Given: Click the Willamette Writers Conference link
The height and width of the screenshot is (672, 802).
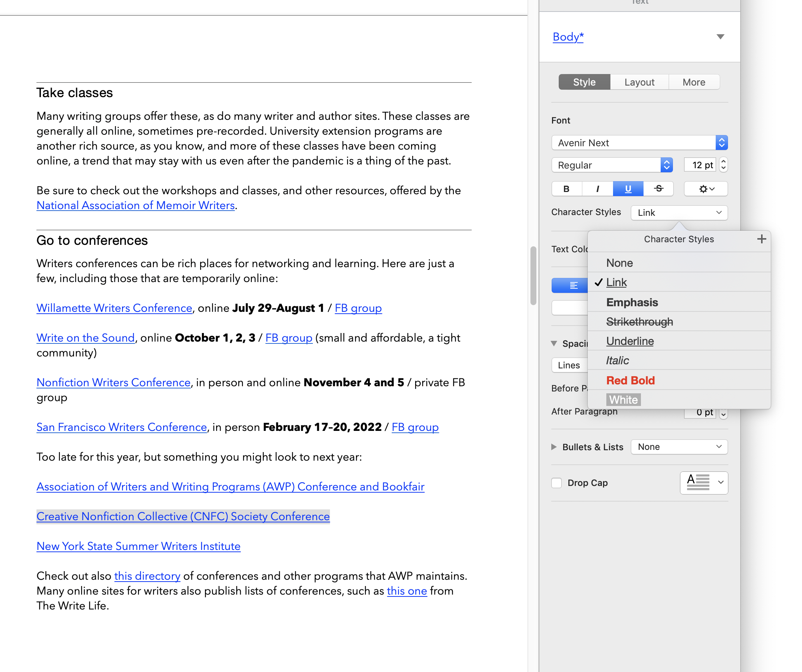Looking at the screenshot, I should pyautogui.click(x=114, y=308).
